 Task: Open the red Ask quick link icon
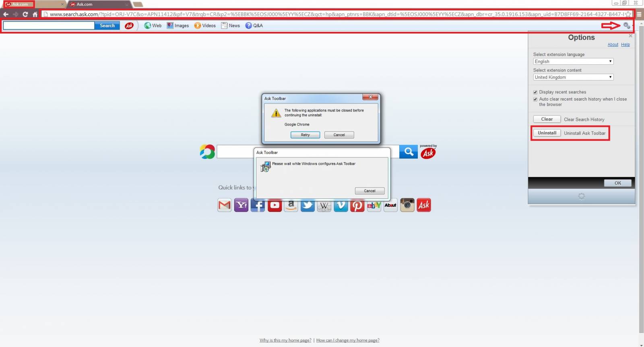[x=424, y=205]
